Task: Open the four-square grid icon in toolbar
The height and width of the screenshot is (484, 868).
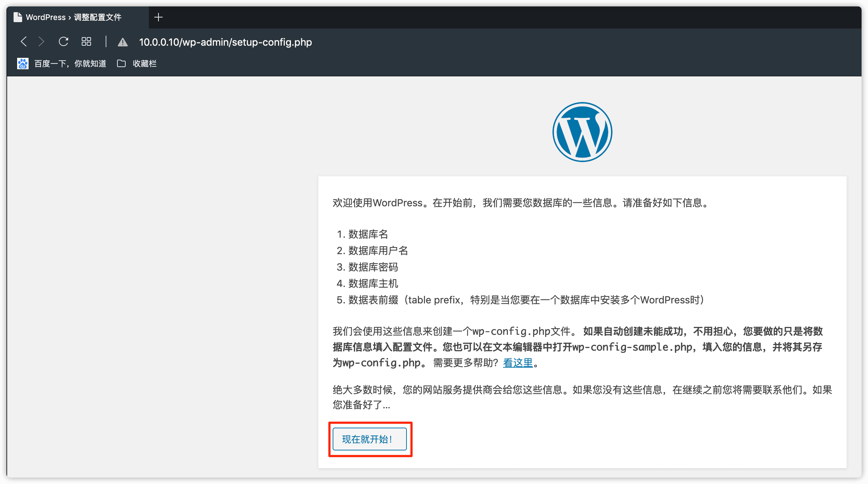Action: (86, 42)
